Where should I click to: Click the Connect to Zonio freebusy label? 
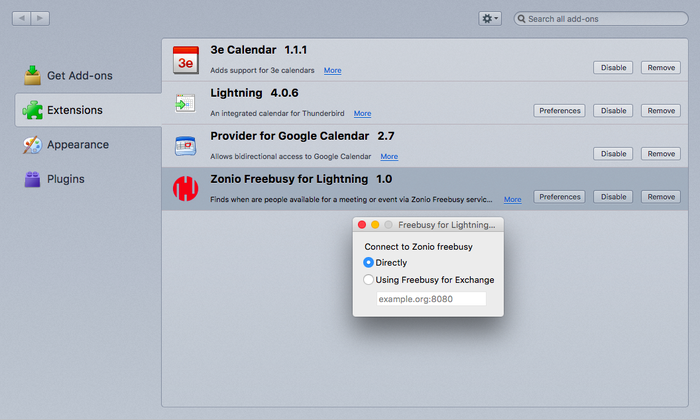coord(418,247)
